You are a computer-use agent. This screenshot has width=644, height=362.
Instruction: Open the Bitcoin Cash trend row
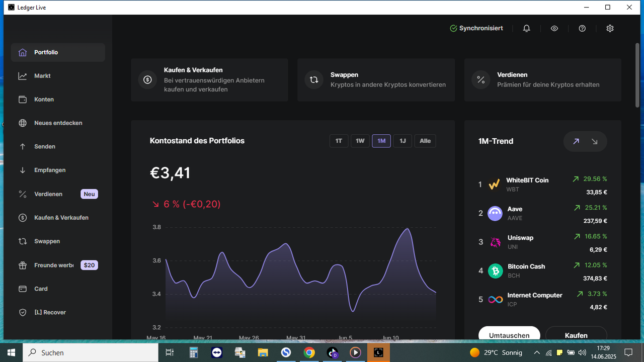(x=543, y=271)
